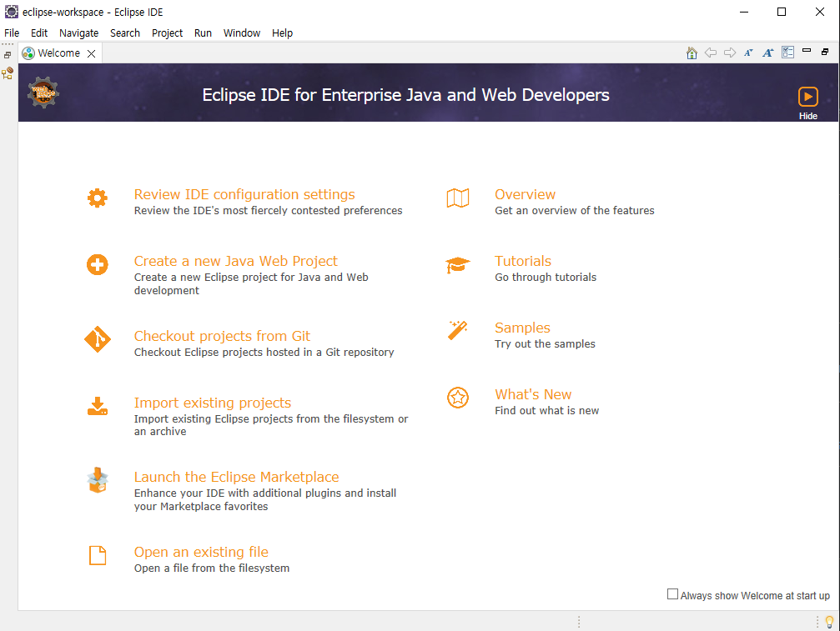Click the blank file icon for opening a file
Screen dimensions: 840x631
point(98,555)
